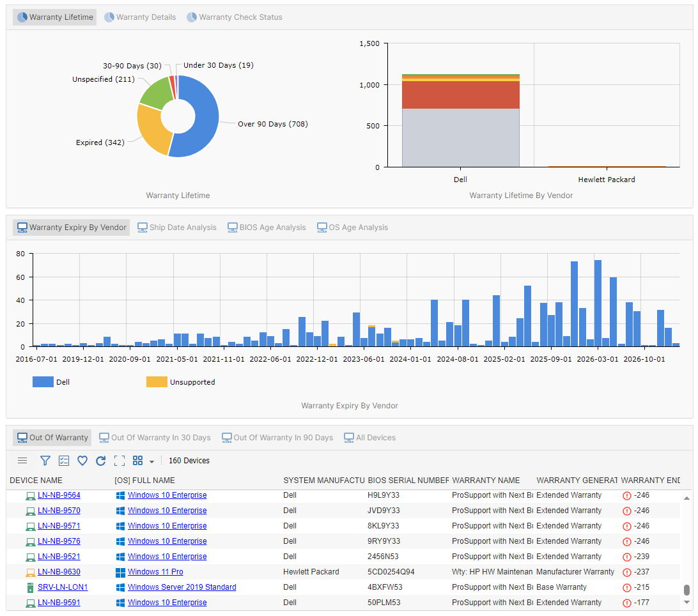698x616 pixels.
Task: Switch to Warranty Details tab
Action: coord(140,17)
